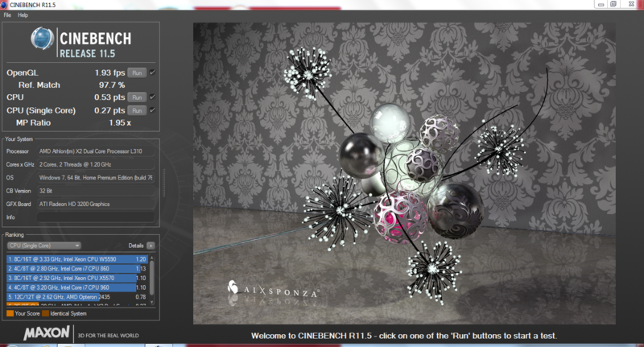Screen dimensions: 644x347
Task: Open the File menu
Action: click(x=7, y=15)
